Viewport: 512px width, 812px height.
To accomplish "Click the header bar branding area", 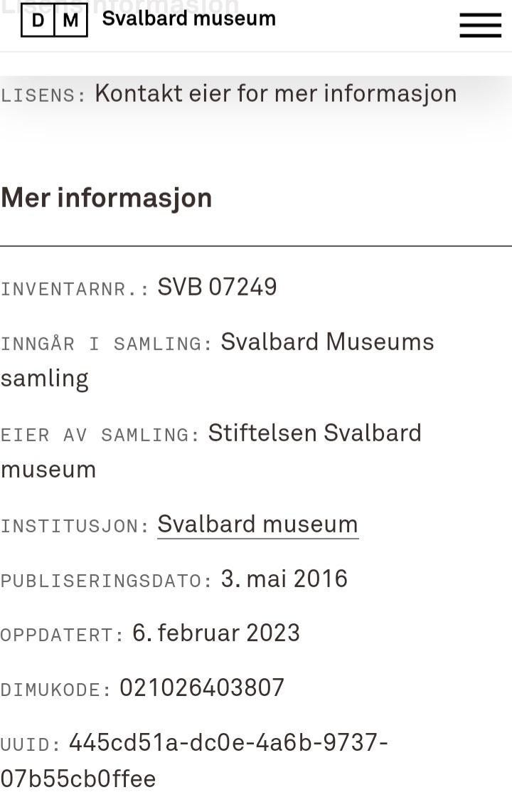I will click(142, 19).
